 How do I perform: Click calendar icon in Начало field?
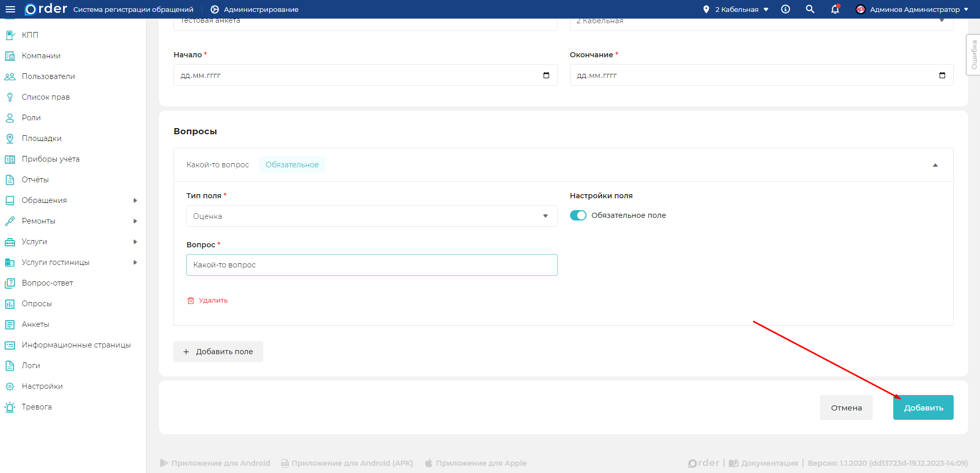546,75
